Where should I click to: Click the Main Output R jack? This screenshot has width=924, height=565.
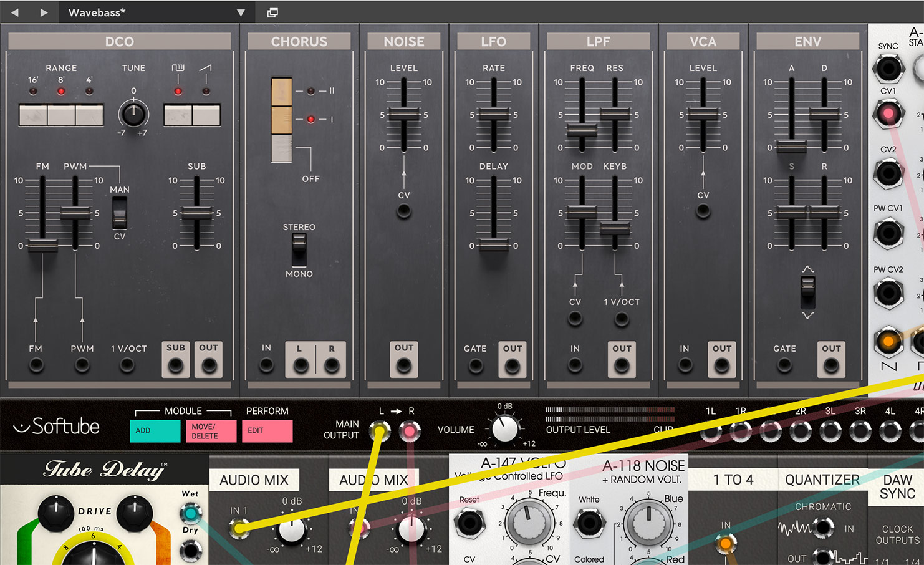pyautogui.click(x=410, y=430)
